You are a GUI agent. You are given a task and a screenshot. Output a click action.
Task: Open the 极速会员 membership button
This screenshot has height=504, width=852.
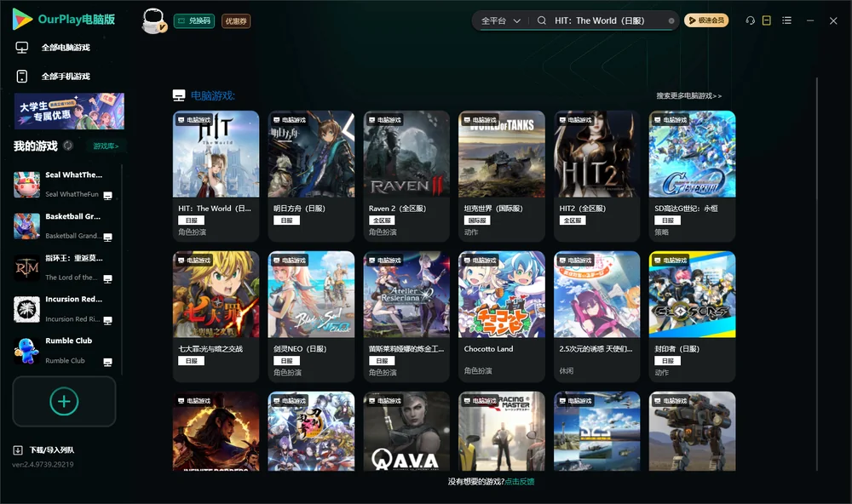click(x=705, y=20)
